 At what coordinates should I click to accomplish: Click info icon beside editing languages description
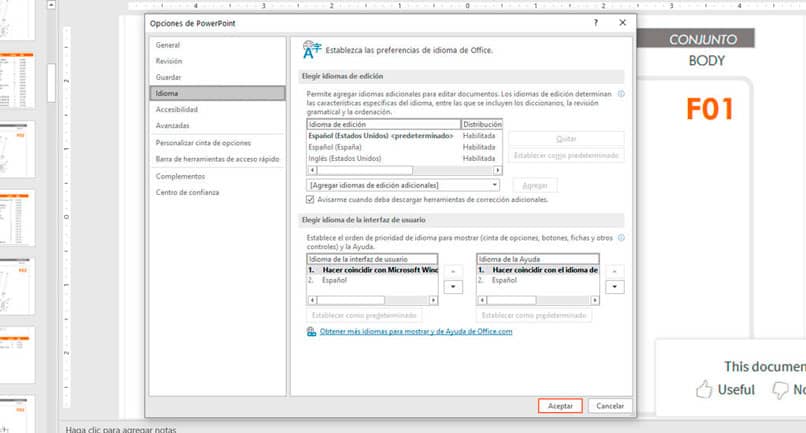click(621, 94)
